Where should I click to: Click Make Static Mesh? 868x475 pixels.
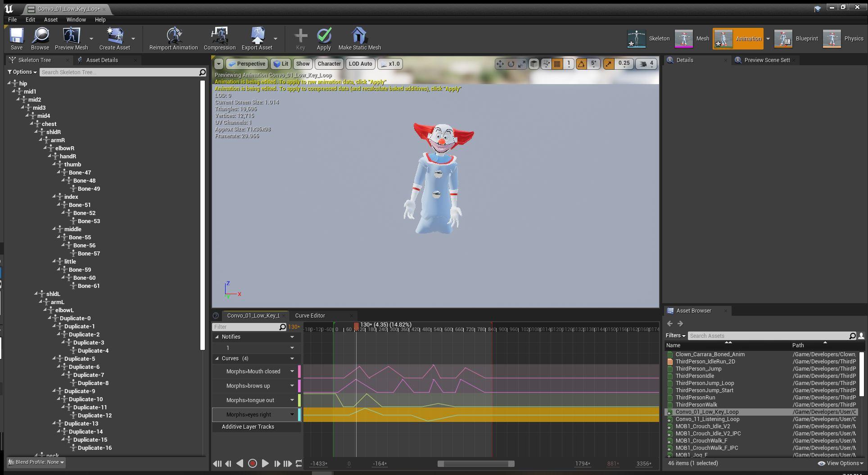(360, 39)
